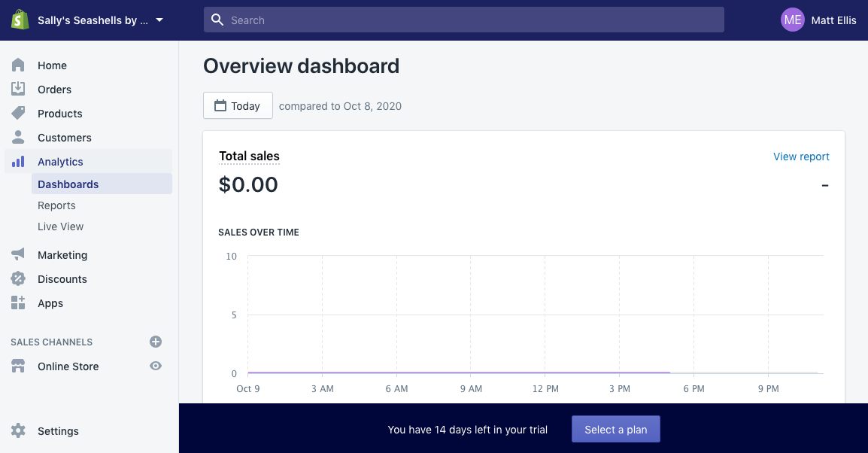Focus the Search input field
Image resolution: width=868 pixels, height=453 pixels.
point(464,20)
